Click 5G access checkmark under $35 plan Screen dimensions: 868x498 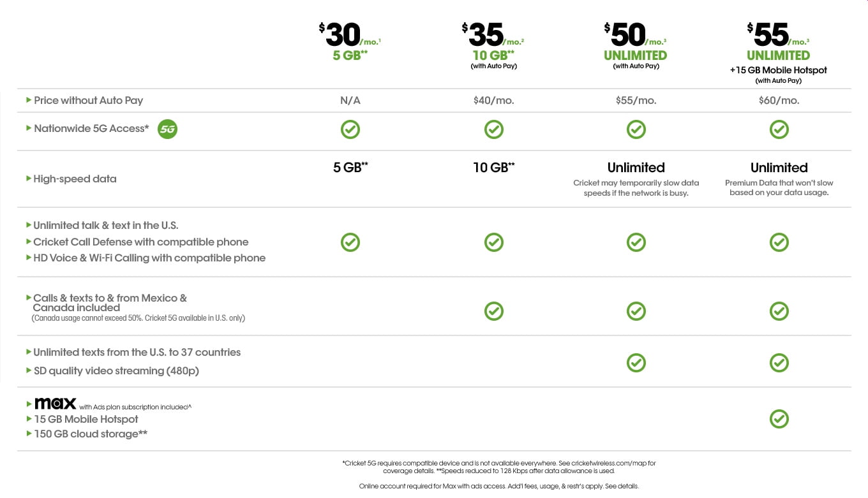point(493,129)
